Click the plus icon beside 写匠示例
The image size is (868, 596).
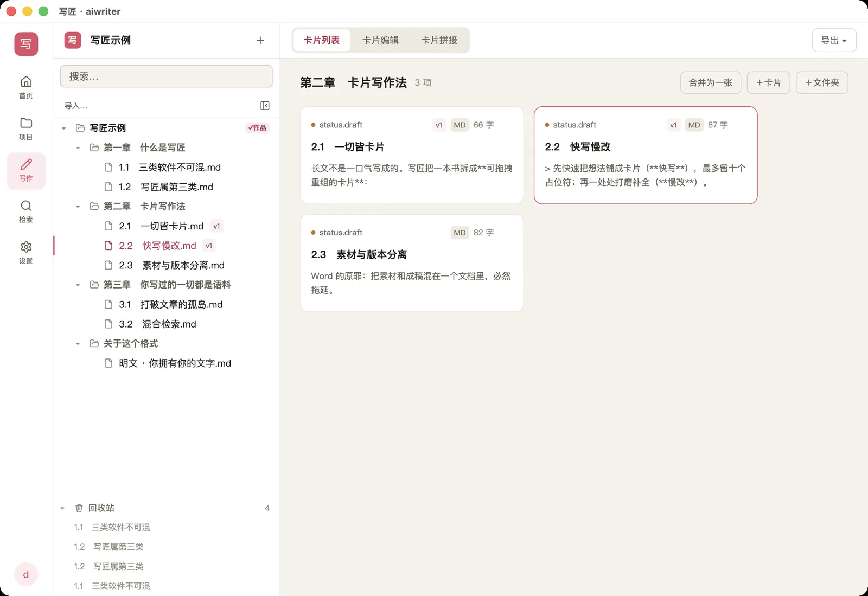tap(260, 40)
